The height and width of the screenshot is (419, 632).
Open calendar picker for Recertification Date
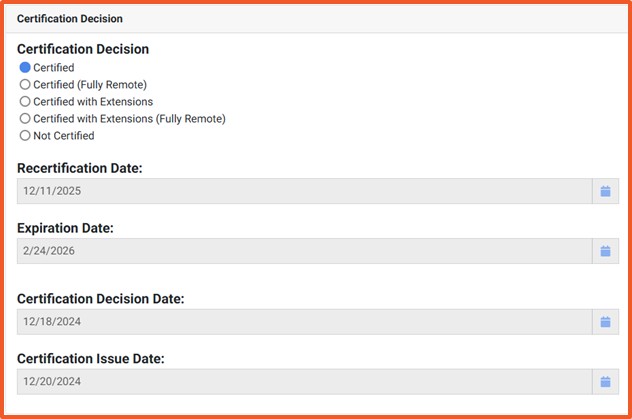pyautogui.click(x=605, y=191)
